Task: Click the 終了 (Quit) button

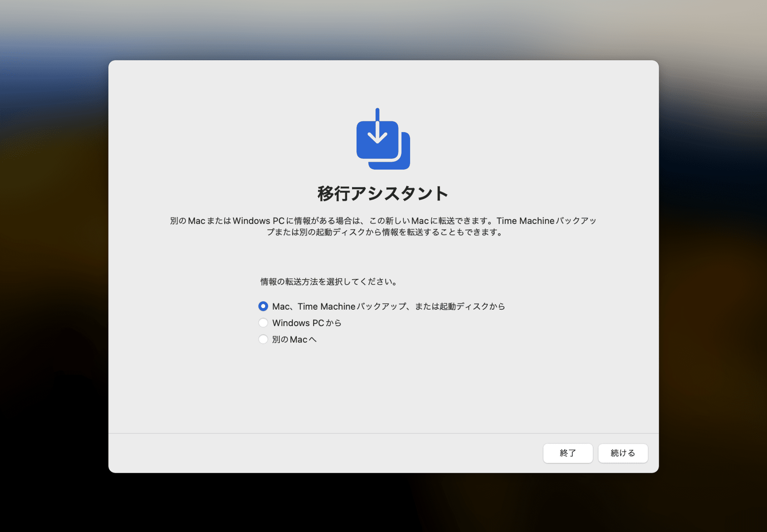Action: 568,453
